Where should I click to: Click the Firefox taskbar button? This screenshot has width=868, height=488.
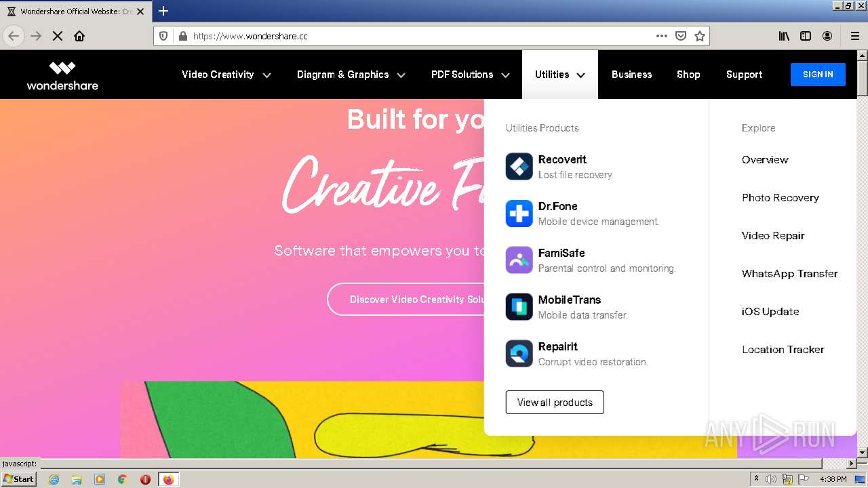point(168,479)
